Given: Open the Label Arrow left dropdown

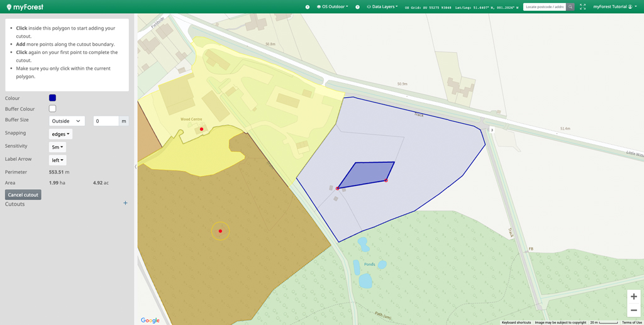Looking at the screenshot, I should [x=57, y=160].
